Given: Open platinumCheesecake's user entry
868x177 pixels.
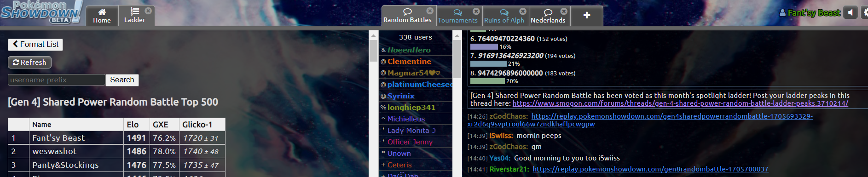Looking at the screenshot, I should point(416,85).
